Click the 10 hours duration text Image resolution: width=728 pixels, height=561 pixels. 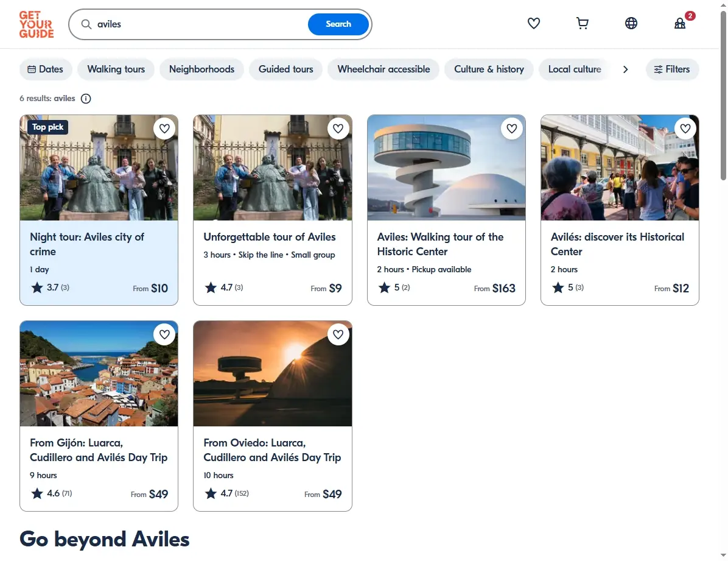pyautogui.click(x=218, y=476)
